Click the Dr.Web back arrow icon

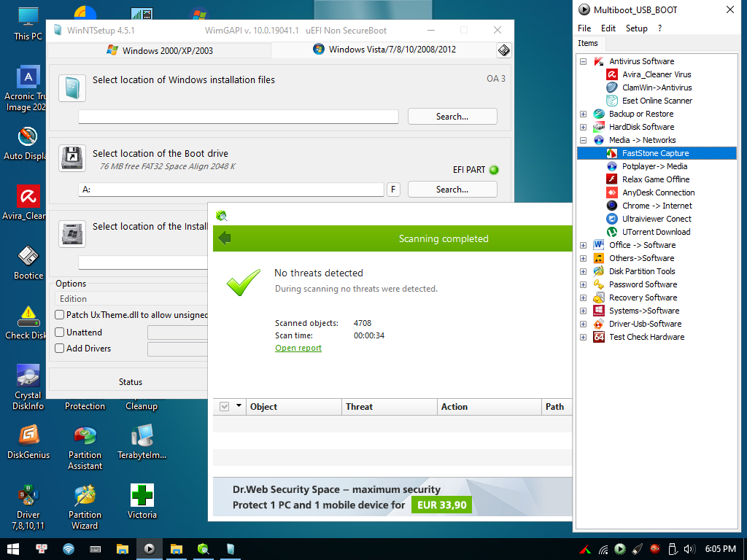click(x=225, y=238)
